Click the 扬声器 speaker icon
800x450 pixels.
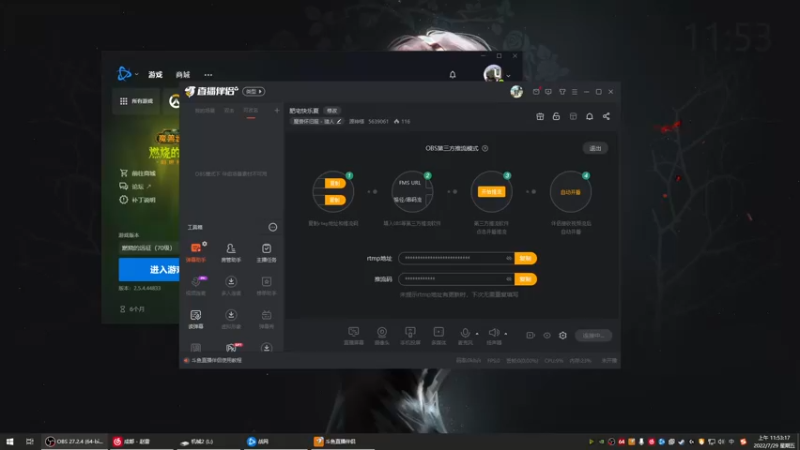493,333
